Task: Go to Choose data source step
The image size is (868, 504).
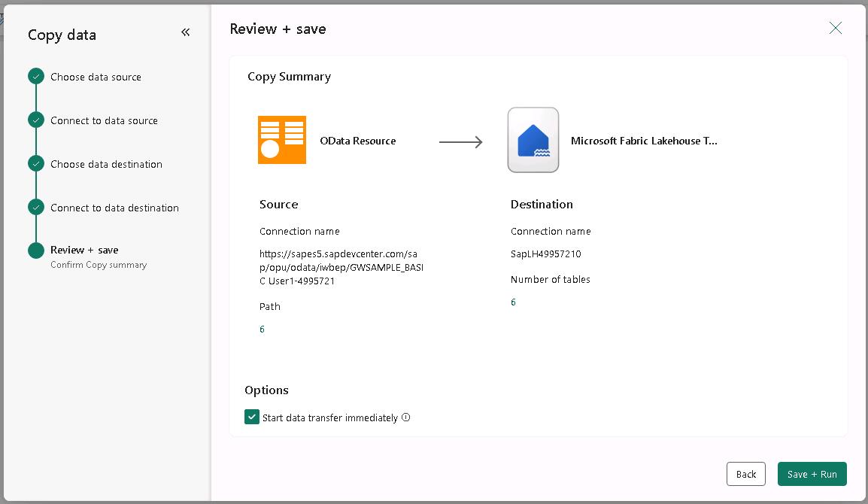Action: point(96,77)
